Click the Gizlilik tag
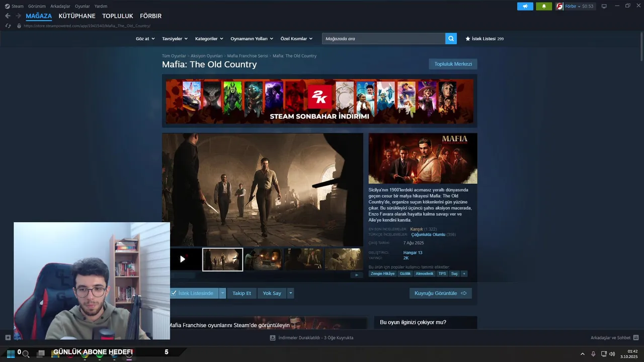The width and height of the screenshot is (644, 362). coord(405,274)
